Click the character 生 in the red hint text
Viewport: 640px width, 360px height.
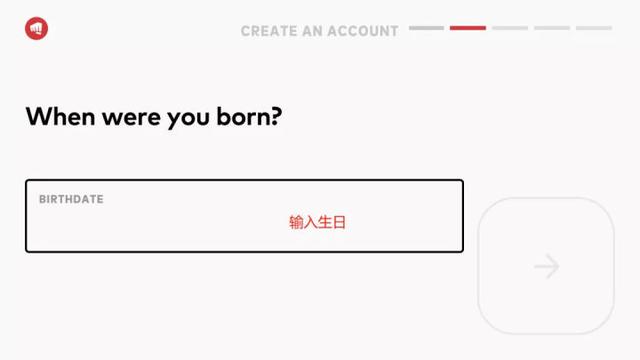tap(324, 222)
